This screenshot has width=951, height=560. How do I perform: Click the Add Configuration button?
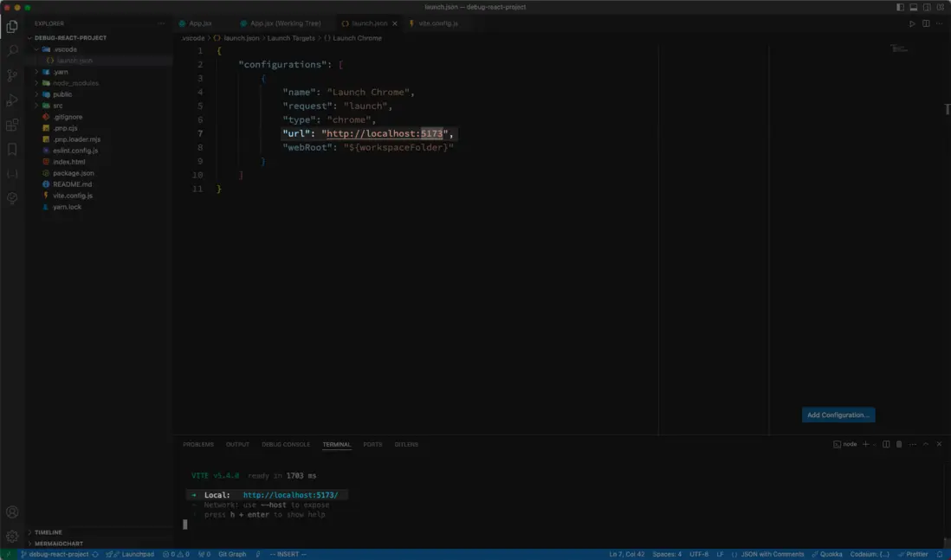coord(838,415)
